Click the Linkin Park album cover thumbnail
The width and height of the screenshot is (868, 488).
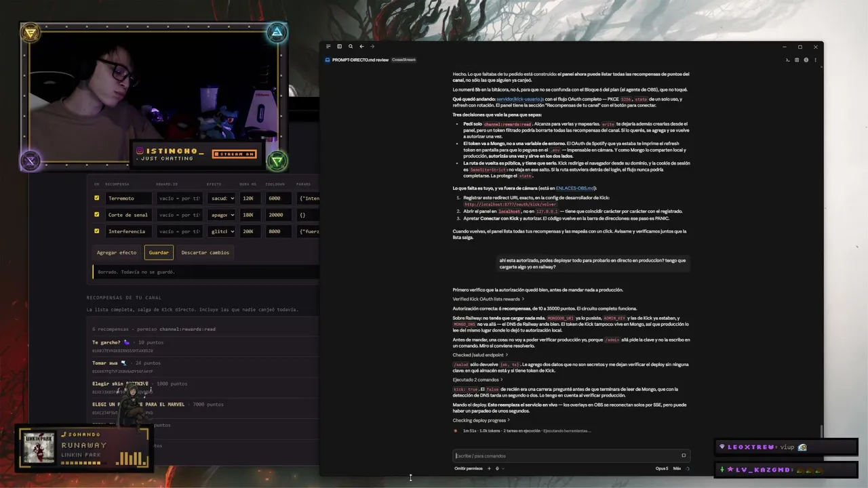point(37,449)
